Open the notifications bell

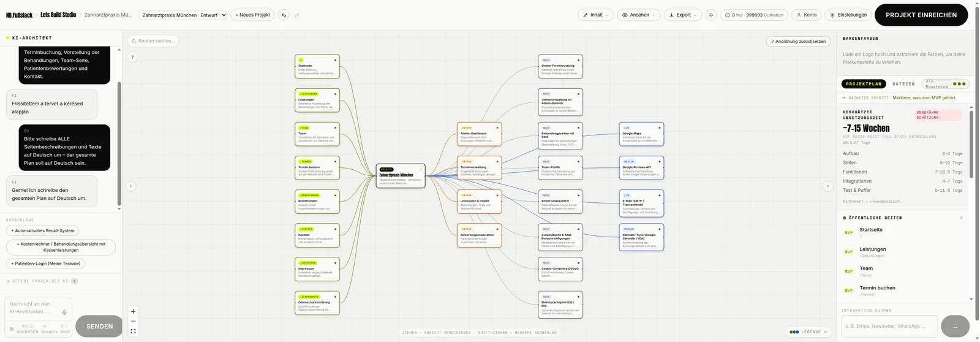[711, 15]
